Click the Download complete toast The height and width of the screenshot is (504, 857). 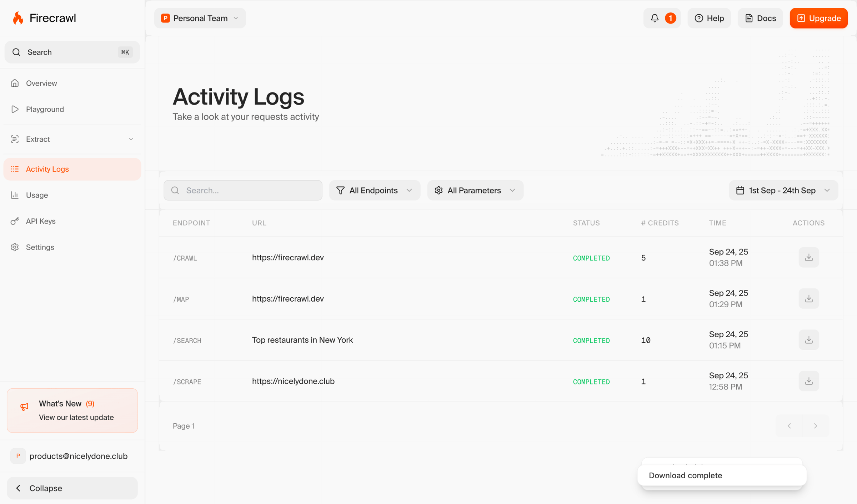tap(722, 475)
